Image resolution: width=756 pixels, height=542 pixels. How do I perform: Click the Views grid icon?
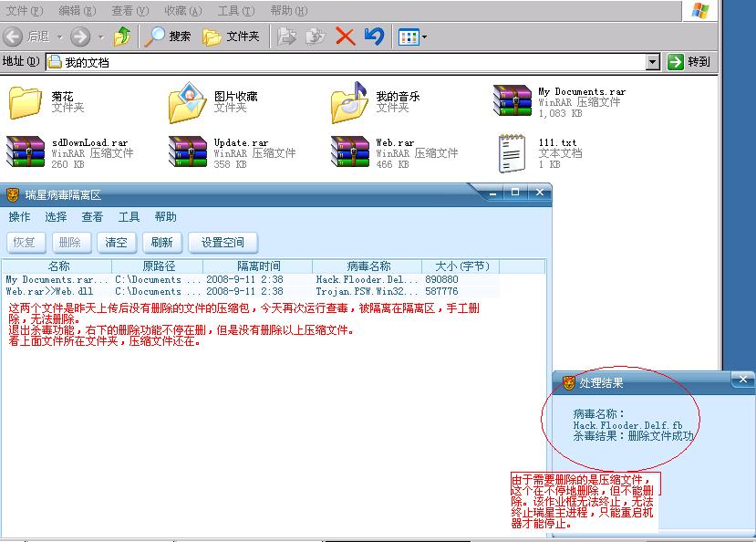coord(409,36)
